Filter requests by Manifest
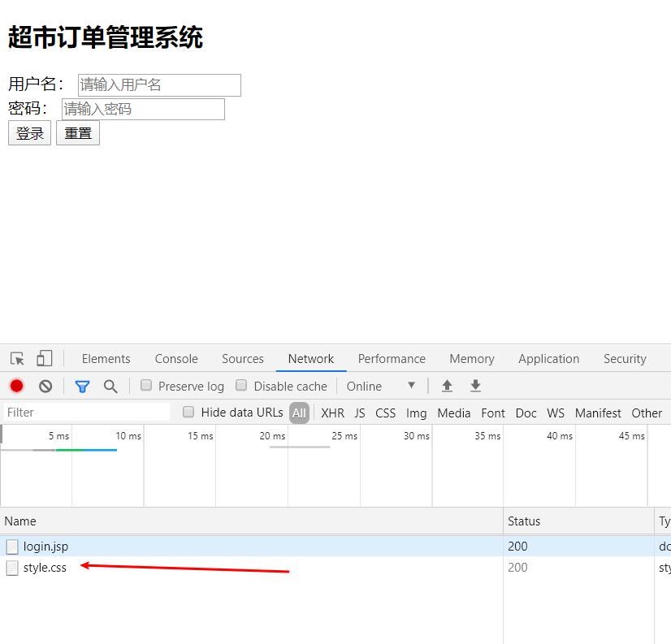Viewport: 671px width, 644px height. (x=598, y=413)
